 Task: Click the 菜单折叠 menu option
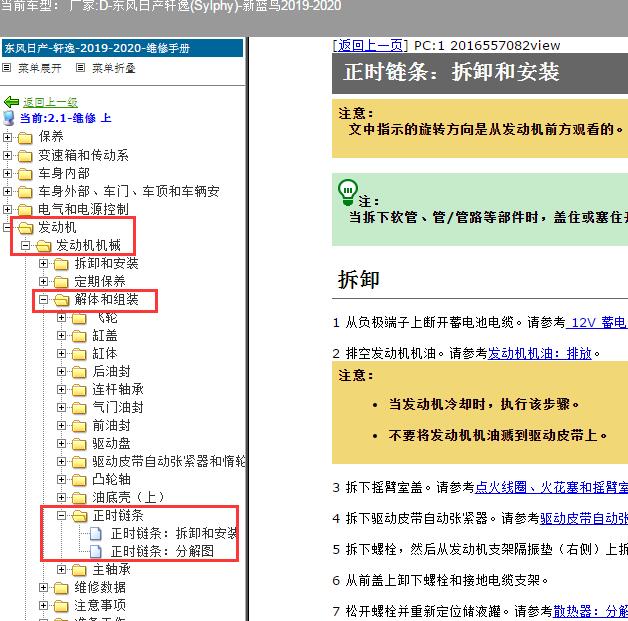point(114,68)
